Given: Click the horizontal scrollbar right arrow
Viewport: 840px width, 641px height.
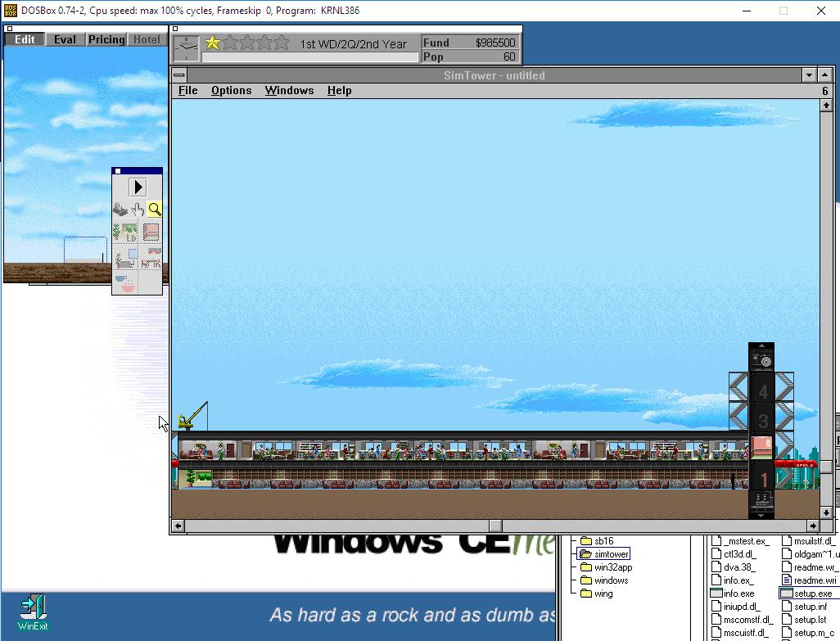Looking at the screenshot, I should [813, 526].
